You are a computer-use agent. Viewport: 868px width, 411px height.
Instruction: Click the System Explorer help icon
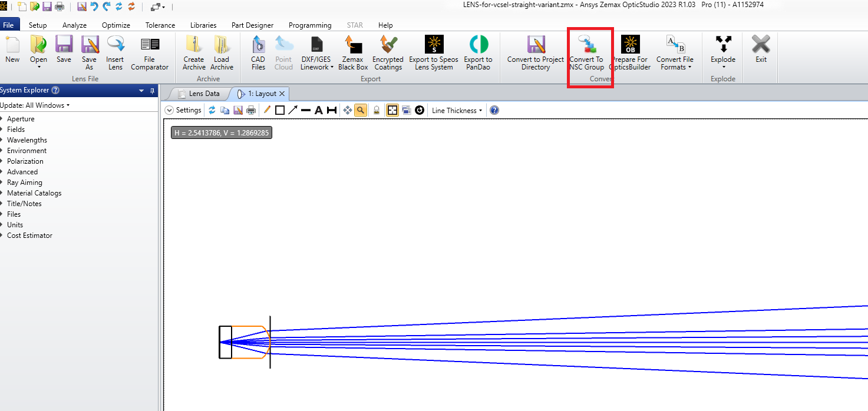click(55, 90)
